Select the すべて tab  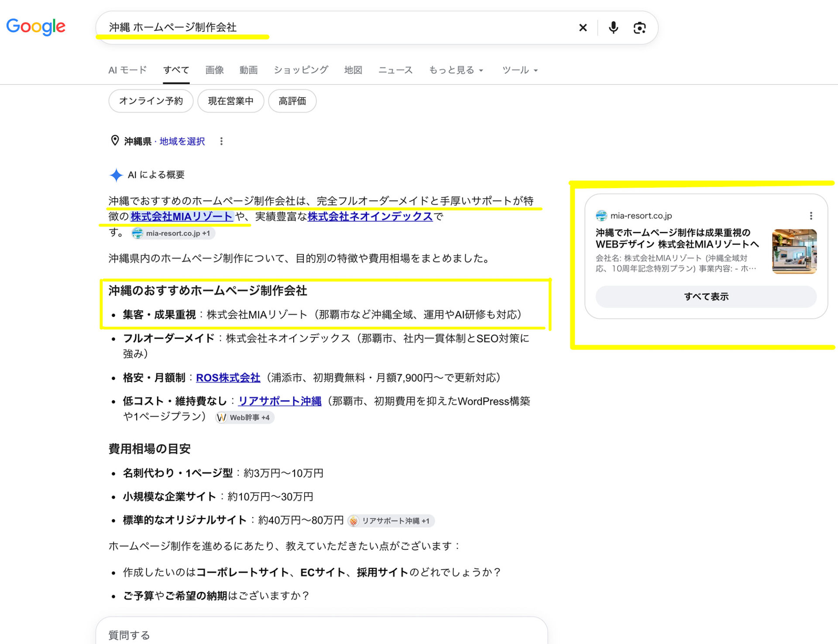(176, 70)
